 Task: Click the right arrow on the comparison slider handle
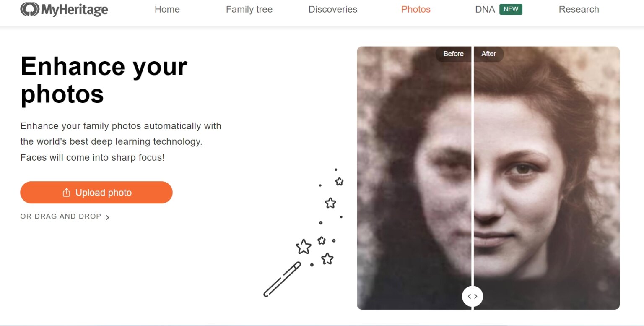475,296
